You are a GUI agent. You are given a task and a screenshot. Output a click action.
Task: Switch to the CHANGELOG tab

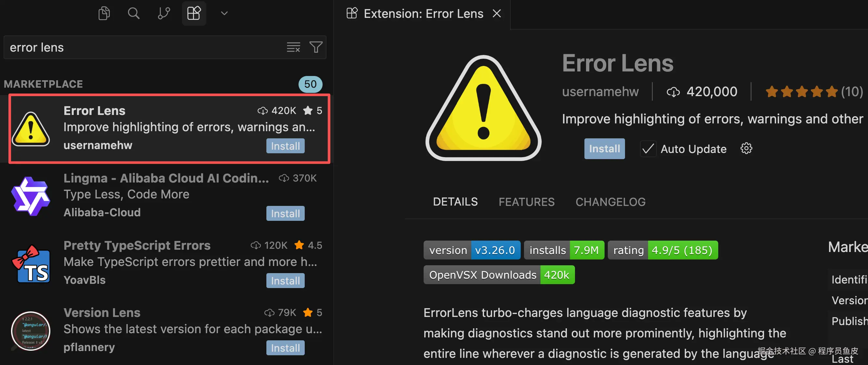610,202
